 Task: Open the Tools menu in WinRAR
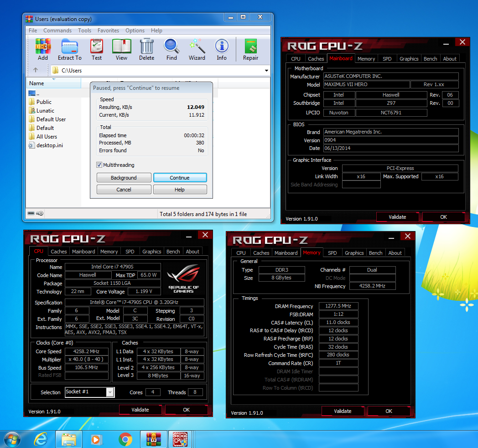coord(84,31)
